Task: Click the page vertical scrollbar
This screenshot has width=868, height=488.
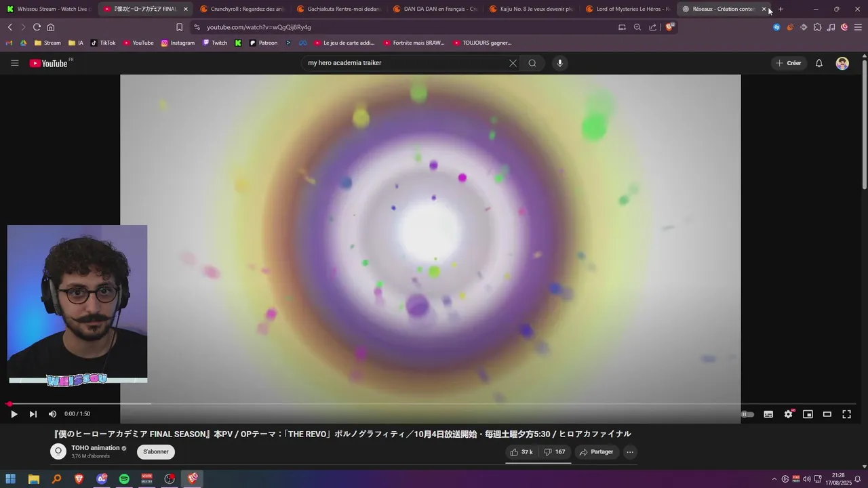Action: coord(864,125)
